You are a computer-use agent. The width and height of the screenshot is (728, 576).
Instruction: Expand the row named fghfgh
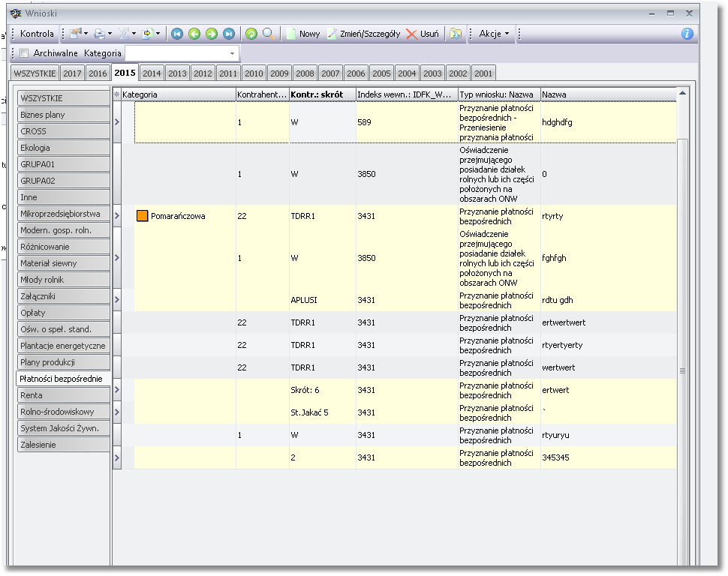pos(117,257)
